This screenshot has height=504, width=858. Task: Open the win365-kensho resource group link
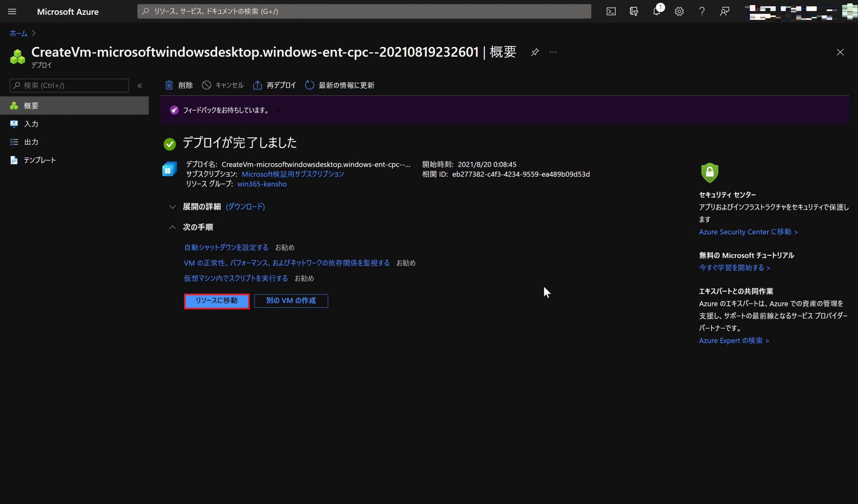click(262, 184)
